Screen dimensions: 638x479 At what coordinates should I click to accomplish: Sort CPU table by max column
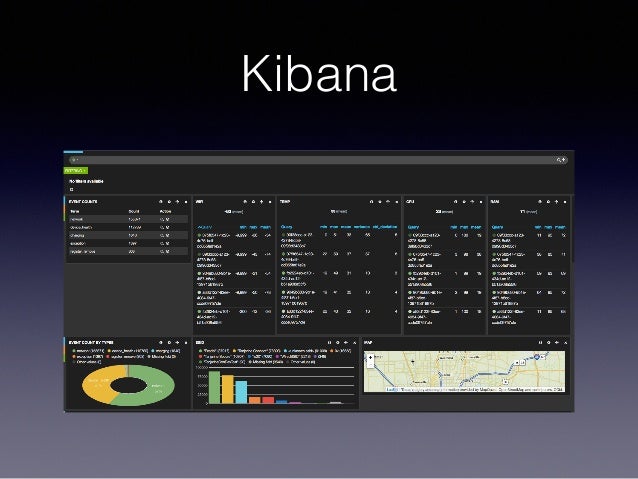coord(464,227)
